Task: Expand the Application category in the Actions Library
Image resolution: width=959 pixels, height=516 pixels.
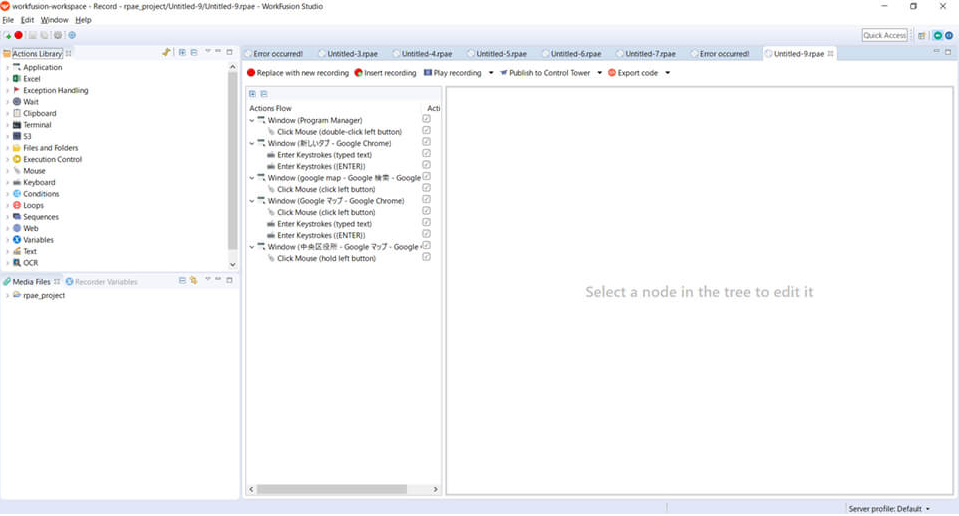Action: click(7, 68)
